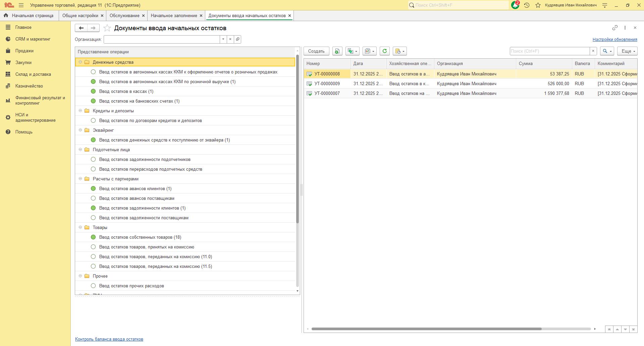Click the copy document icon next to Создать
Image resolution: width=644 pixels, height=346 pixels.
pyautogui.click(x=337, y=51)
